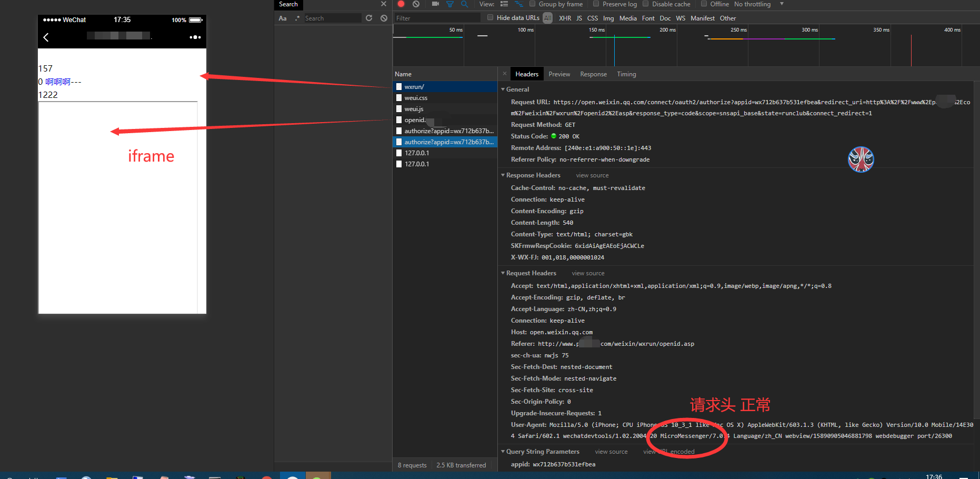Toggle the network filter funnel icon
The height and width of the screenshot is (479, 980).
450,4
